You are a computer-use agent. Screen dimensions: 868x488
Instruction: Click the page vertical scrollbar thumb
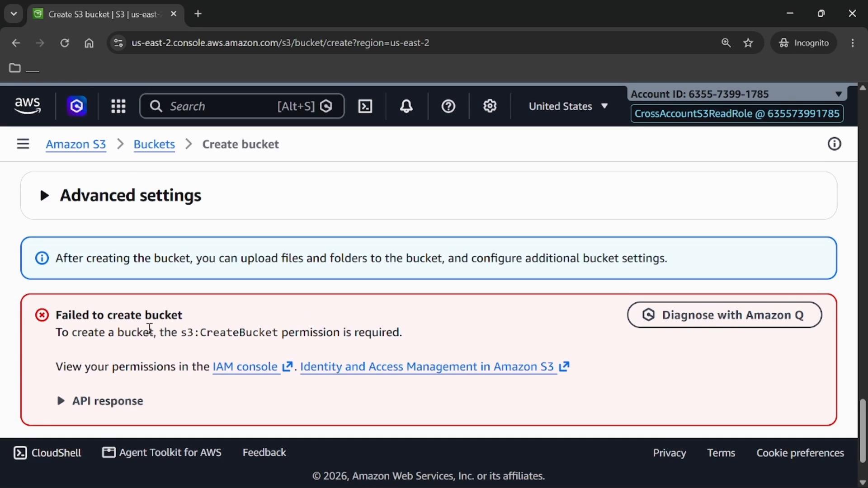click(863, 431)
